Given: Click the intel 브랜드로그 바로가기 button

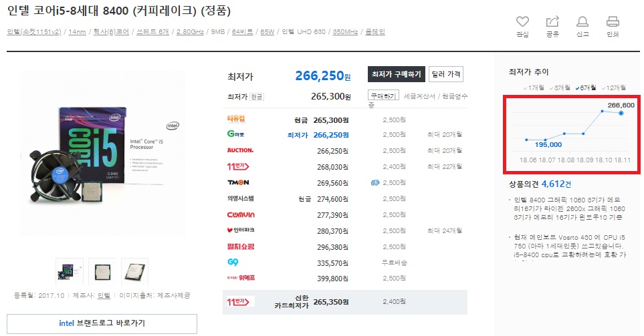Looking at the screenshot, I should [102, 323].
